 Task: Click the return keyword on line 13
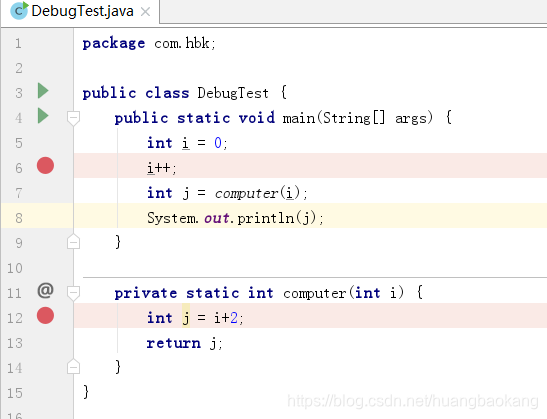pos(174,343)
